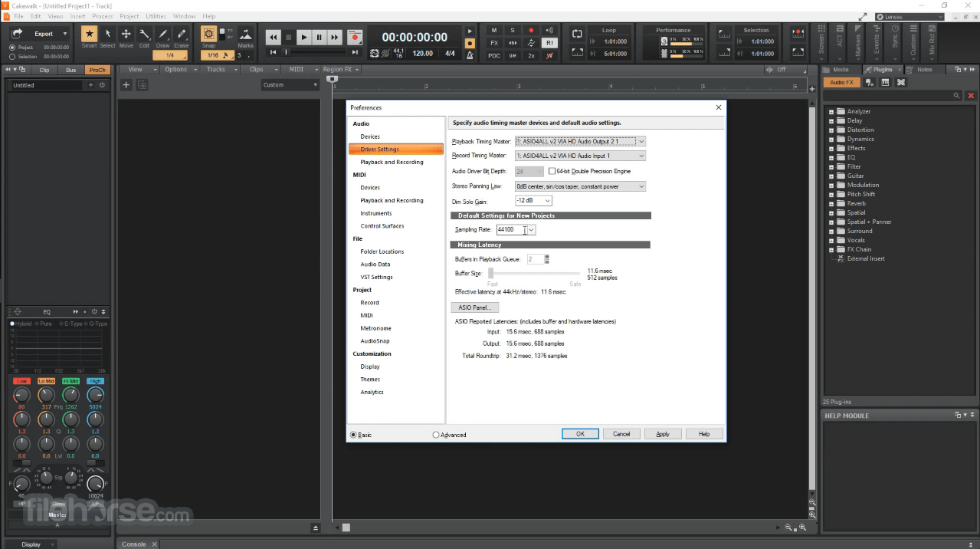
Task: Toggle the Loop on/off icon
Action: [577, 35]
